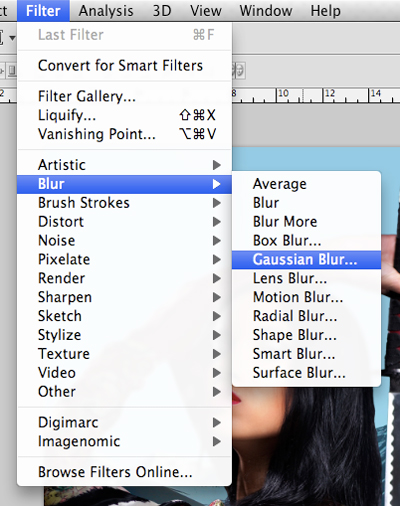400x506 pixels.
Task: Apply the plain Blur filter
Action: (306, 203)
